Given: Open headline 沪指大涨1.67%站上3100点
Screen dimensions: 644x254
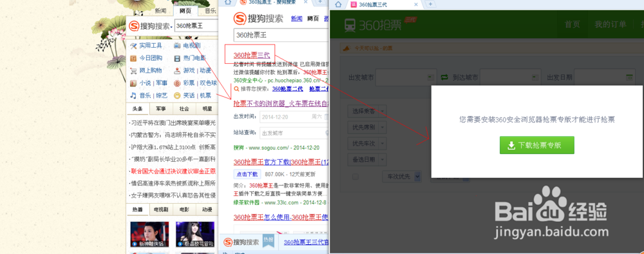Looking at the screenshot, I should coord(173,147).
